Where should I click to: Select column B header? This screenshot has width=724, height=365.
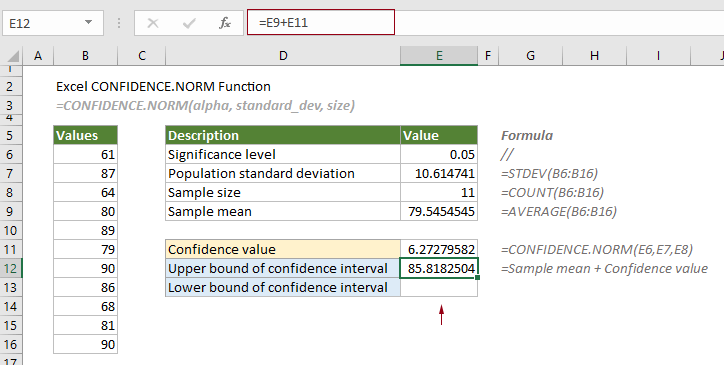(85, 56)
